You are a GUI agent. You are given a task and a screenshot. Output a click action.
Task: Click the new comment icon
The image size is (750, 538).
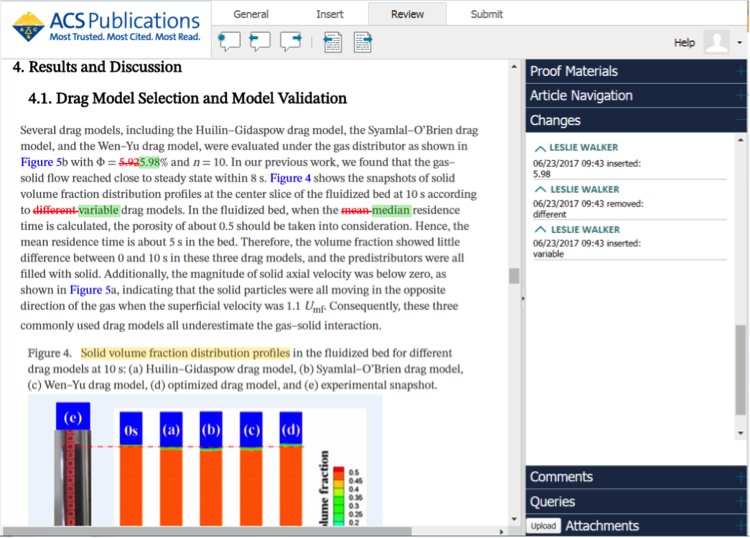(229, 43)
